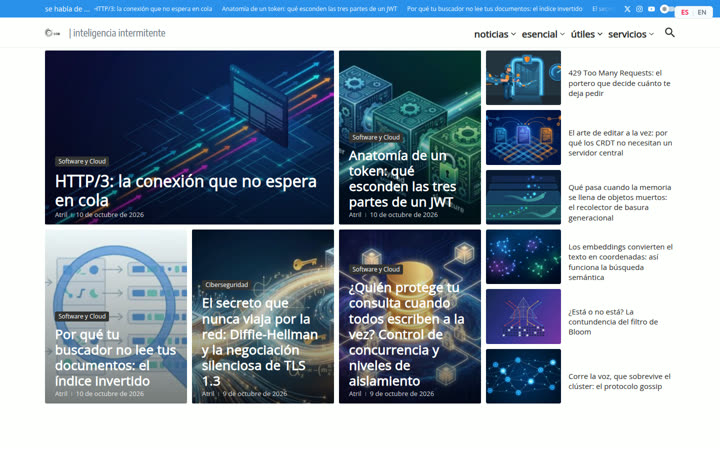
Task: Toggle the theme switch in top bar
Action: click(667, 9)
